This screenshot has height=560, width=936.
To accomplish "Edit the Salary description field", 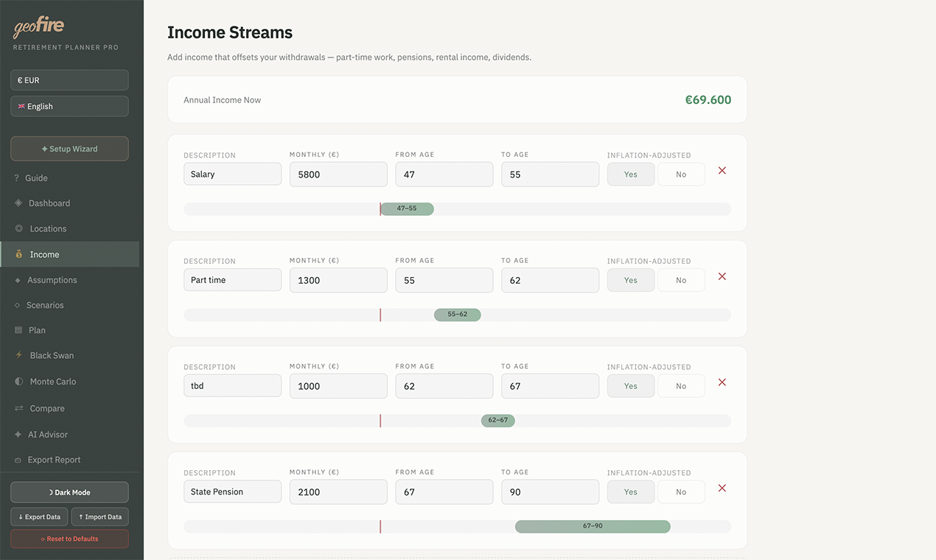I will [x=232, y=175].
